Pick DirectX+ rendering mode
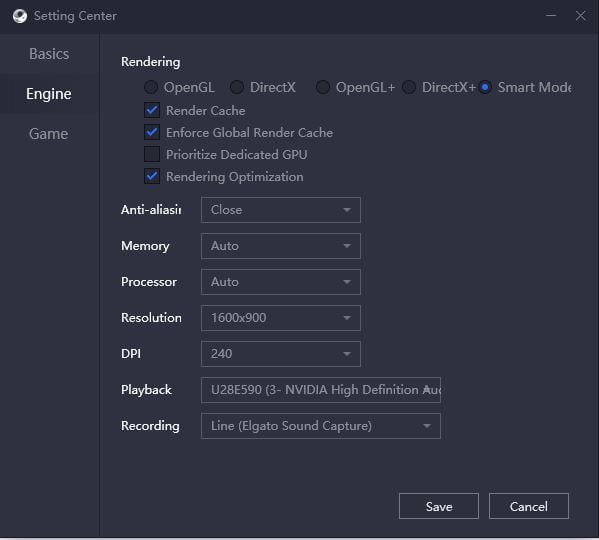 pyautogui.click(x=409, y=87)
